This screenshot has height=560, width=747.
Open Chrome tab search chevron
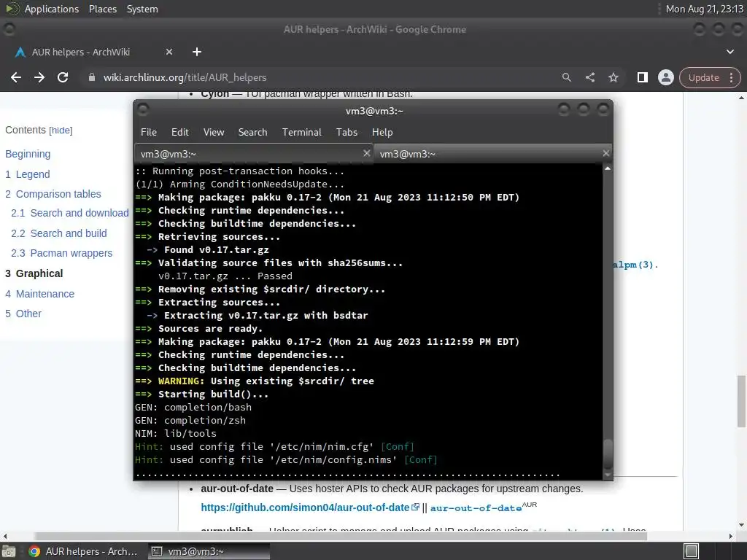[729, 52]
